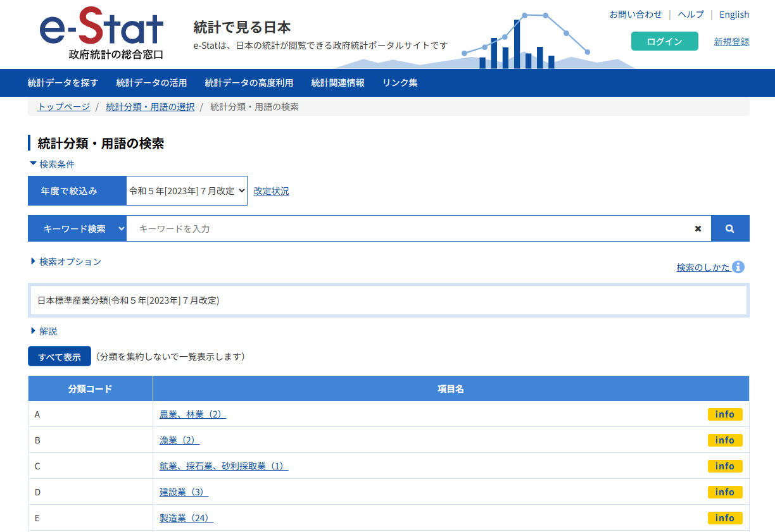Open 統計データの高度利用 menu

coord(249,83)
